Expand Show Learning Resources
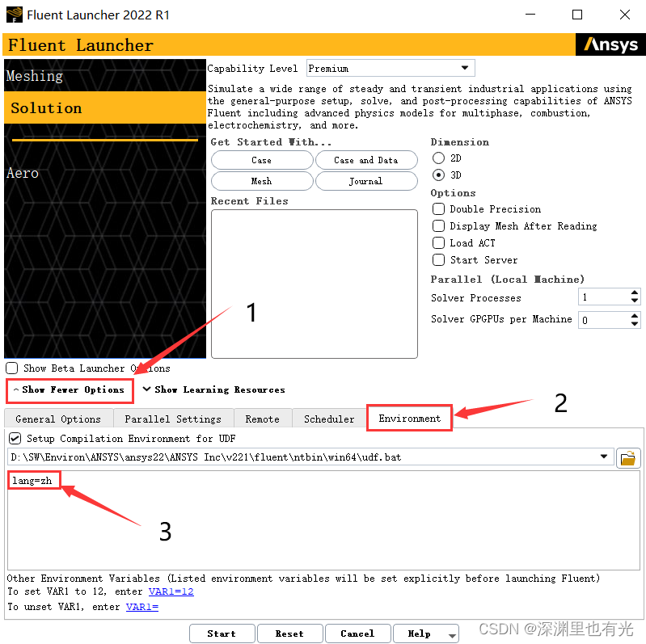 pos(213,389)
